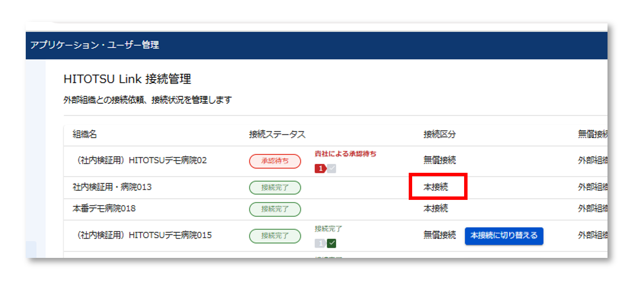644x288 pixels.
Task: Click the 接続区分 column header
Action: (439, 135)
